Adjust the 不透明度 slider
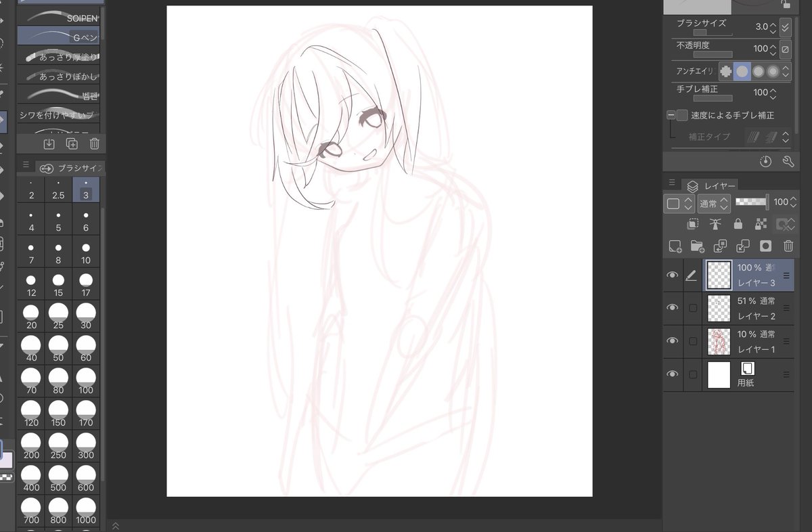 click(x=712, y=54)
